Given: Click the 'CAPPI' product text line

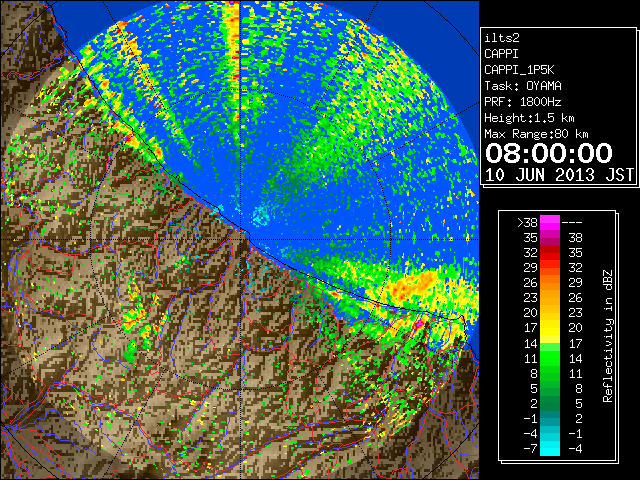Looking at the screenshot, I should [x=501, y=54].
